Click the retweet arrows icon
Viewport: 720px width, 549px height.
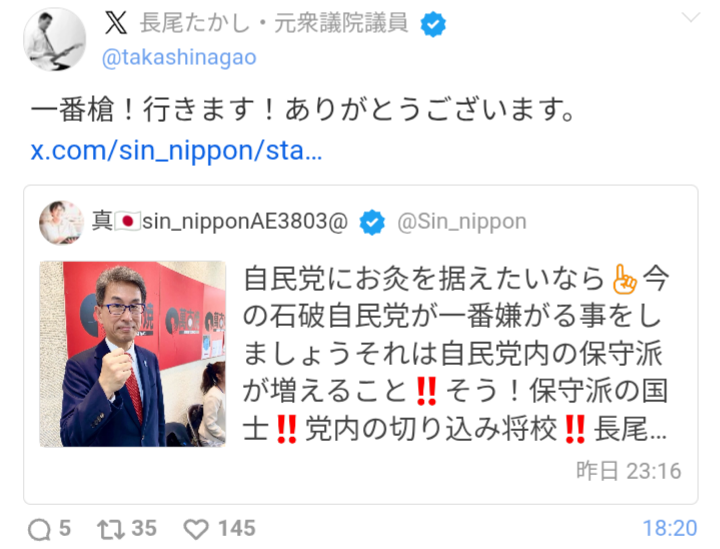111,530
